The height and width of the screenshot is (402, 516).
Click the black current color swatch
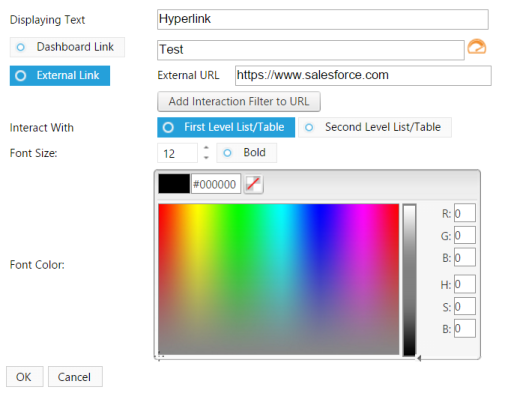point(174,184)
